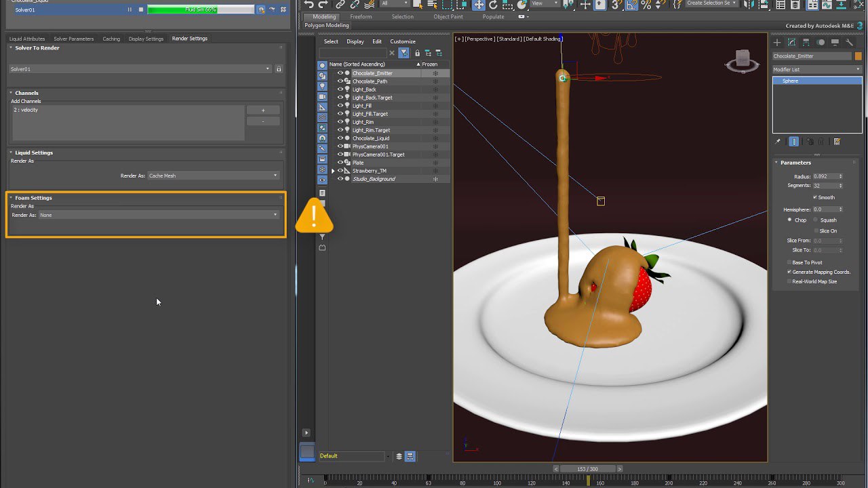Screen dimensions: 868x488
Task: Click the Segments spinner arrows
Action: 841,185
